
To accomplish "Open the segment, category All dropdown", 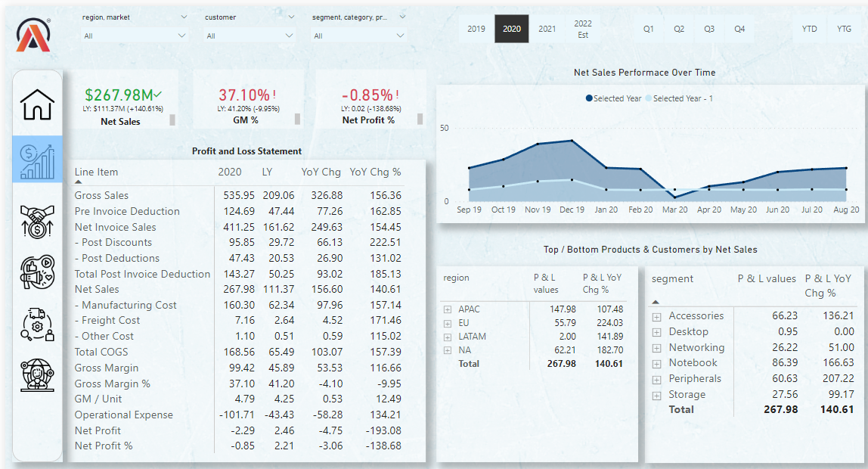I will pos(359,36).
